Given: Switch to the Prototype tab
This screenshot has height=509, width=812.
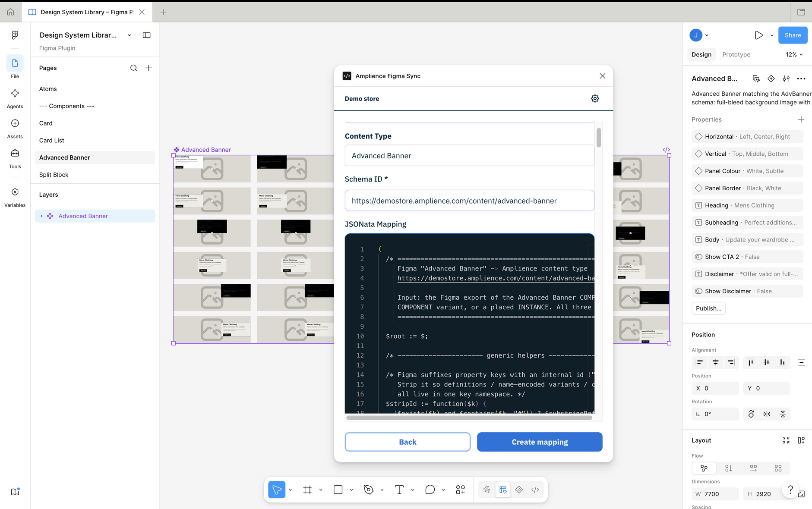Looking at the screenshot, I should (x=736, y=55).
